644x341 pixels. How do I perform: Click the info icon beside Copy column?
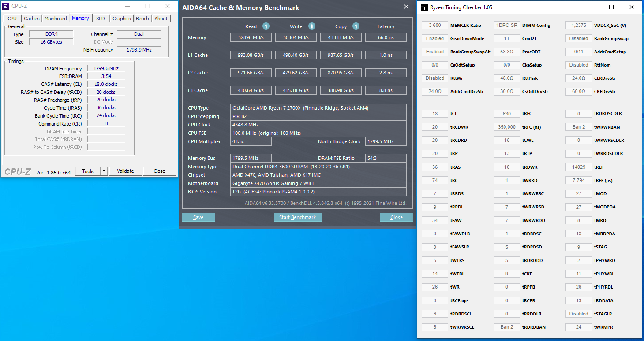(x=356, y=26)
